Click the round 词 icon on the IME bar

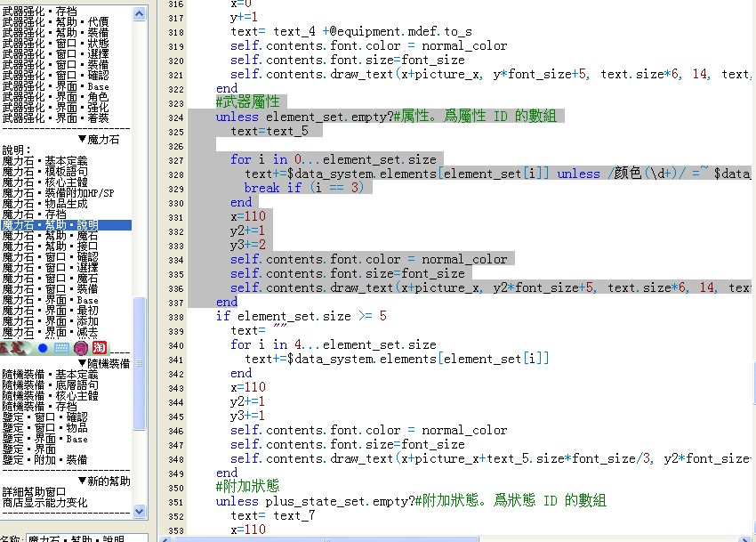(81, 348)
